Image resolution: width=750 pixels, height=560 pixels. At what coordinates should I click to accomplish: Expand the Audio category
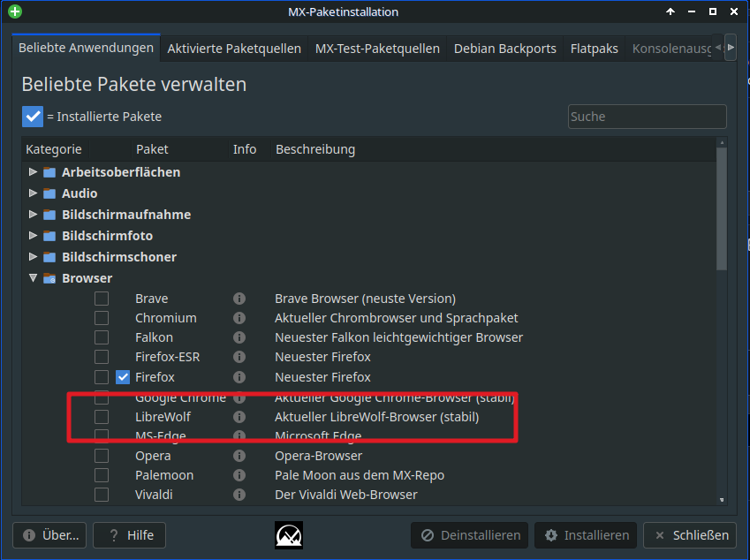[33, 193]
